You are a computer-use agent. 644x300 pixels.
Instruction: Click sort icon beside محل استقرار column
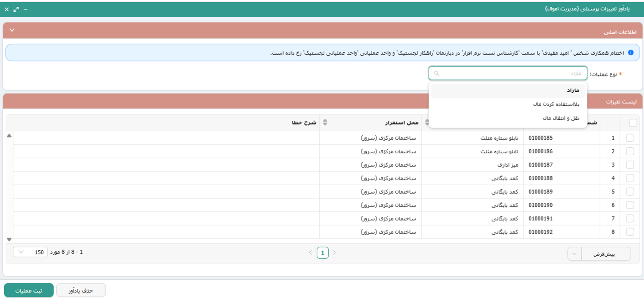point(426,122)
